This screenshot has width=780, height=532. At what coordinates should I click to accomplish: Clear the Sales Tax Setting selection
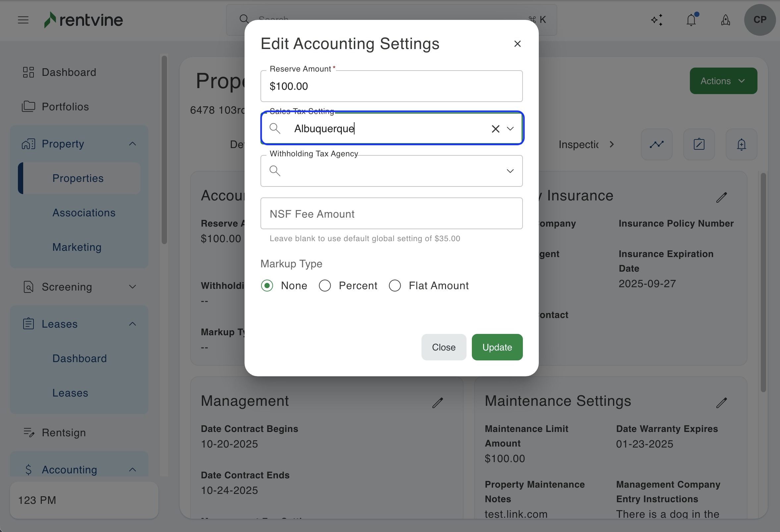coord(495,129)
